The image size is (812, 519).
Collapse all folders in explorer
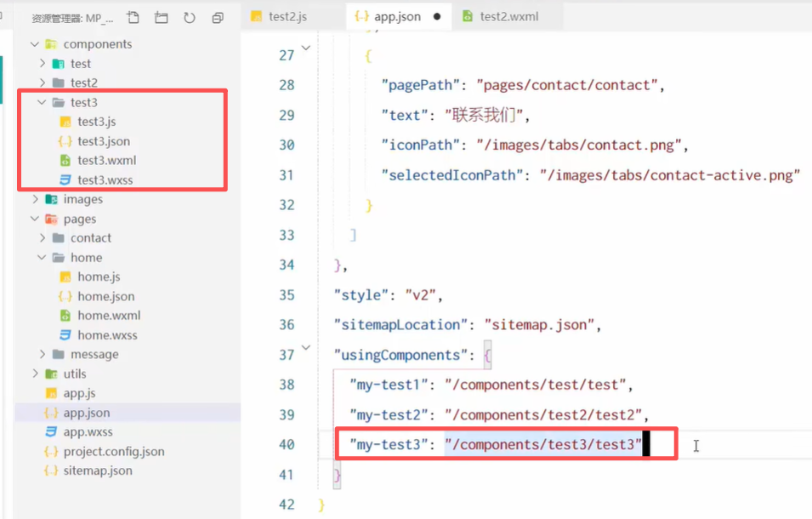tap(218, 18)
